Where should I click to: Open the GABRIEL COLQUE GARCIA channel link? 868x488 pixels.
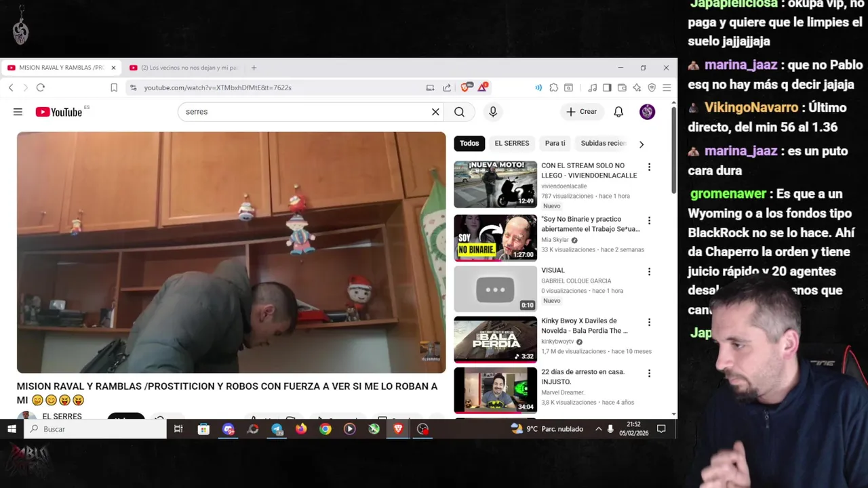pyautogui.click(x=576, y=281)
